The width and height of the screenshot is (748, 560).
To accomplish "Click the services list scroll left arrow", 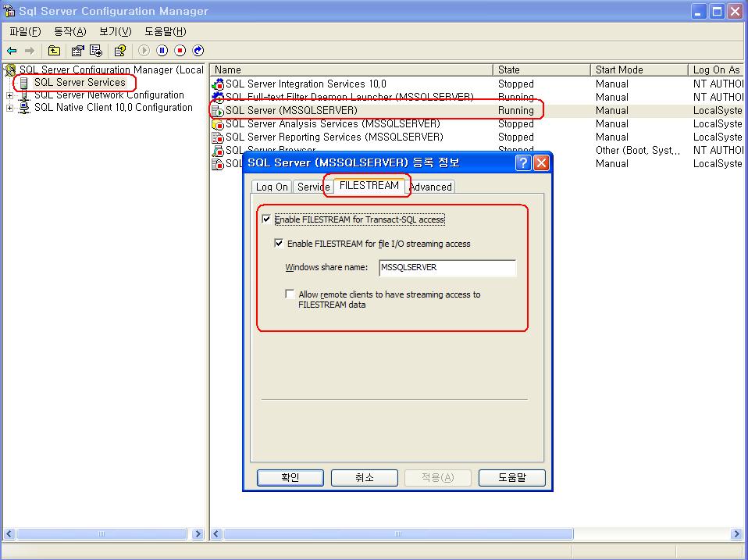I will tap(216, 533).
